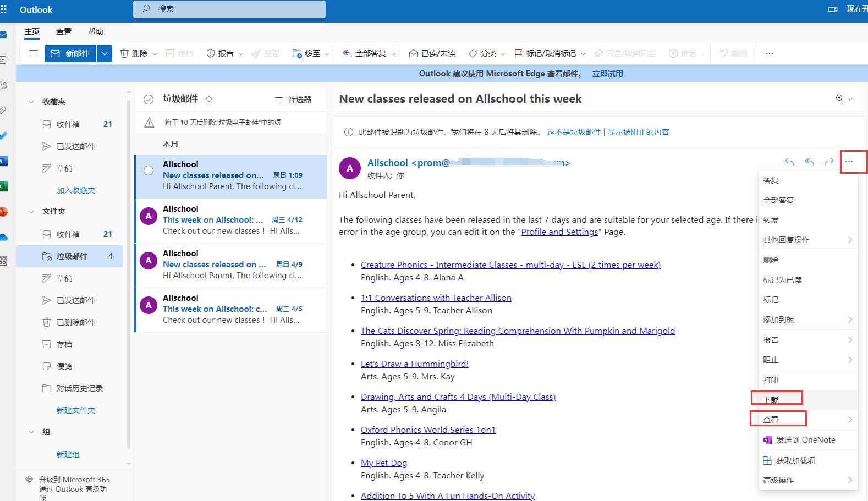The image size is (868, 501).
Task: Choose 转发 in the context menu
Action: [808, 220]
